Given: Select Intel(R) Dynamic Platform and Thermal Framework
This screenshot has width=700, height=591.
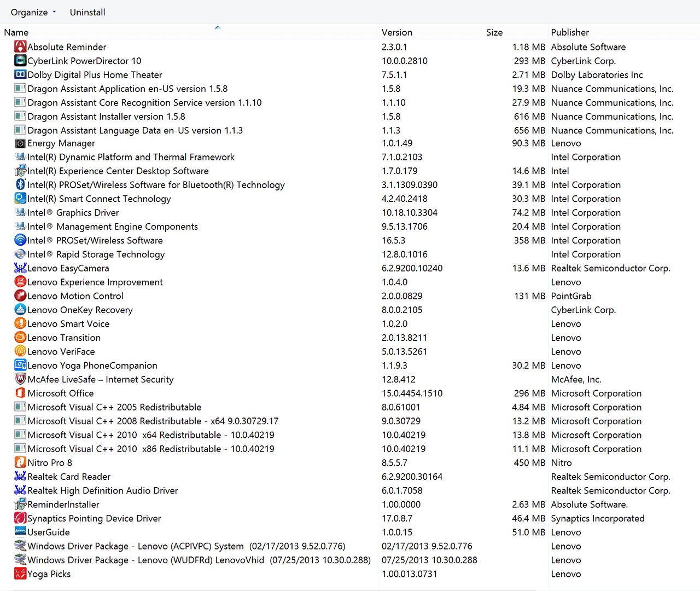Looking at the screenshot, I should [131, 157].
